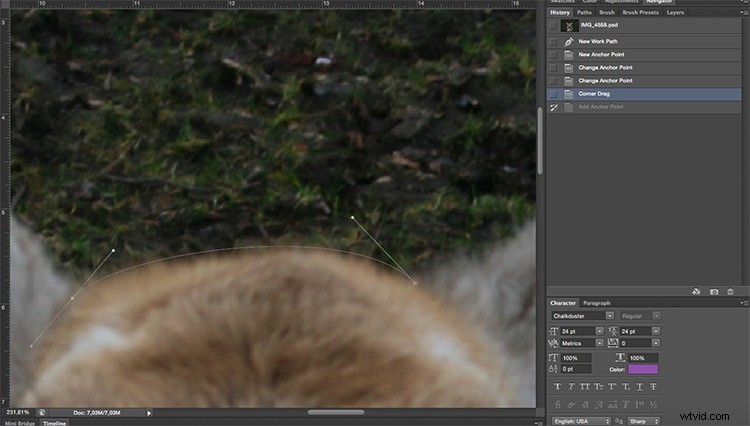This screenshot has height=426, width=750.
Task: Open the Character panel flyout menu
Action: click(x=744, y=303)
